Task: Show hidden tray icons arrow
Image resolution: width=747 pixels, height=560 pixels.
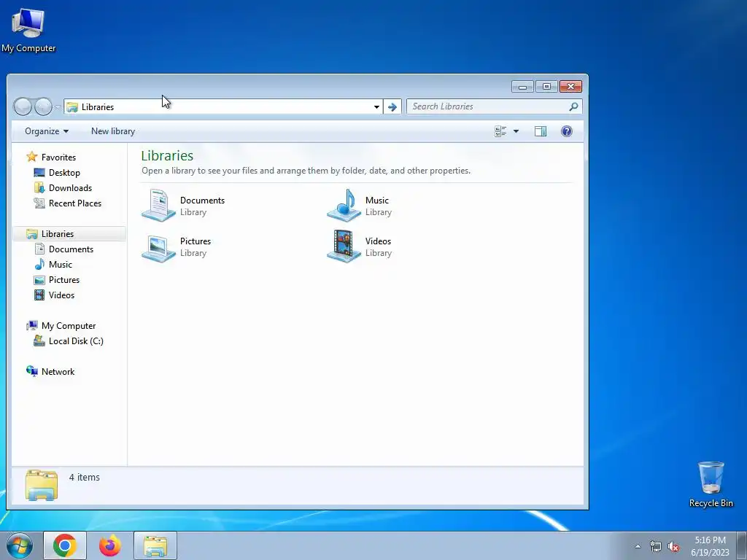Action: click(638, 546)
